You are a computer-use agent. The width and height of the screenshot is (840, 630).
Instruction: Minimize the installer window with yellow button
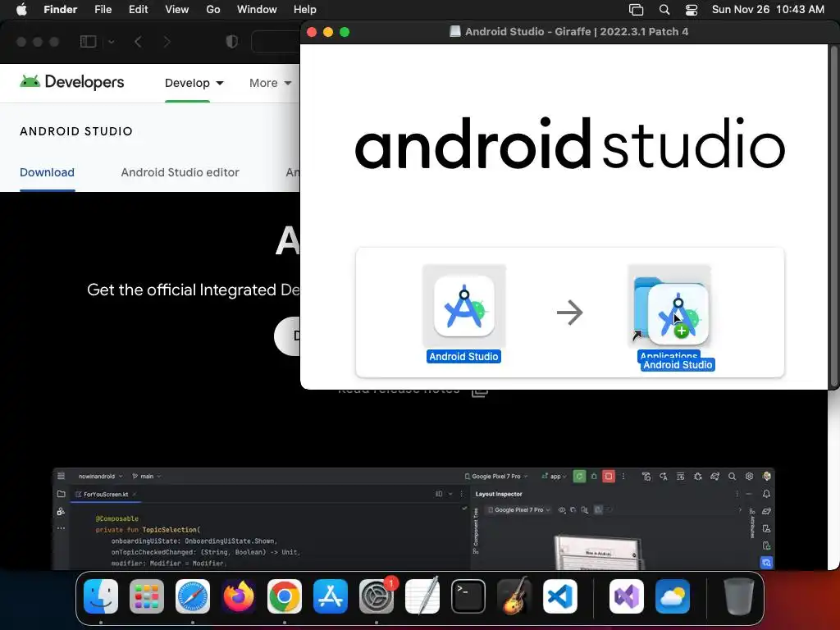[328, 32]
